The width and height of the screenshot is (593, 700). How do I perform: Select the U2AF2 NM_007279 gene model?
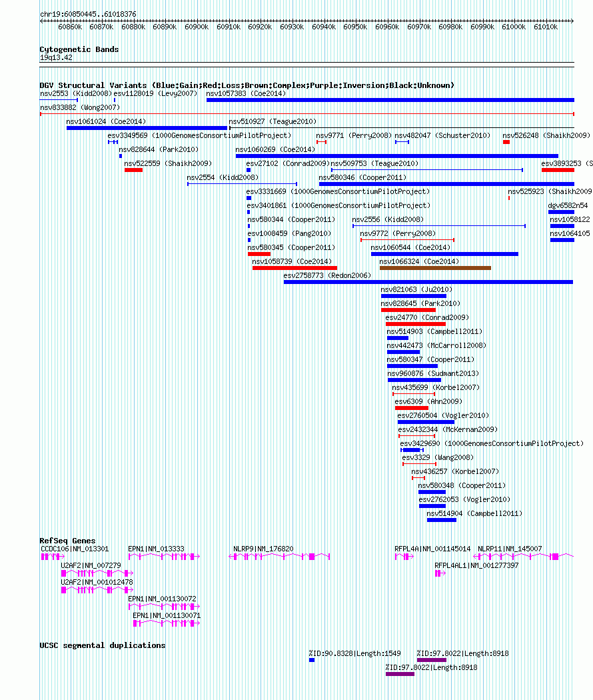pyautogui.click(x=97, y=573)
